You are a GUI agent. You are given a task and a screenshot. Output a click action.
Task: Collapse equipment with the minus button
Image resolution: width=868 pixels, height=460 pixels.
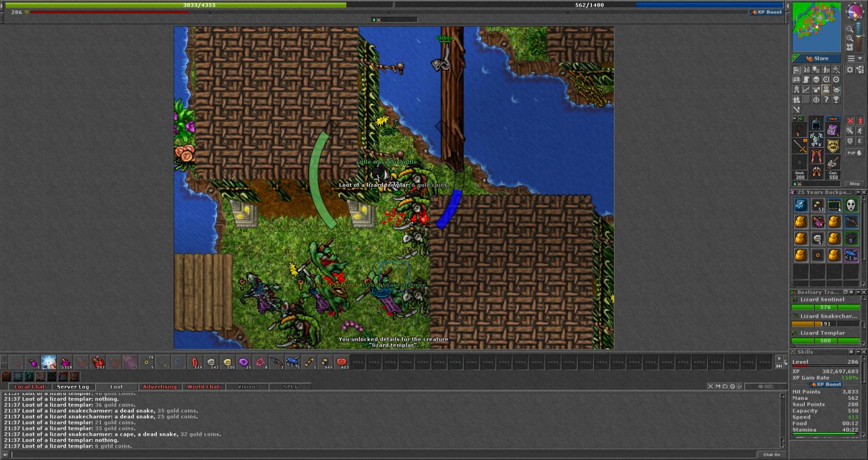tap(795, 119)
